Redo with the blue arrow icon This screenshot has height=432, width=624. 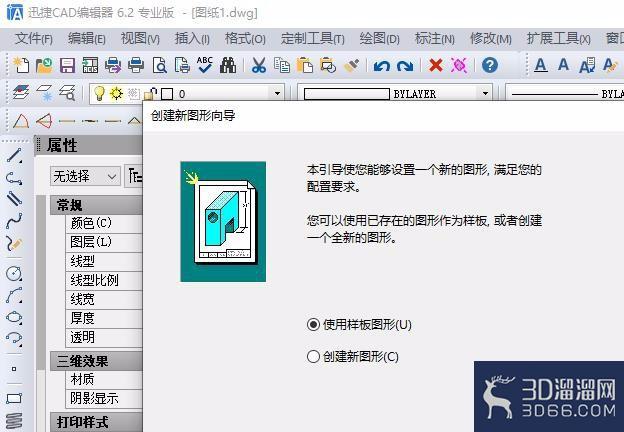click(x=405, y=66)
